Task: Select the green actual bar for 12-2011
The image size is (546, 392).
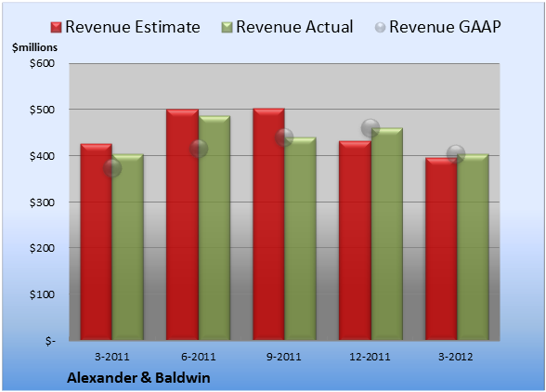Action: pyautogui.click(x=387, y=234)
